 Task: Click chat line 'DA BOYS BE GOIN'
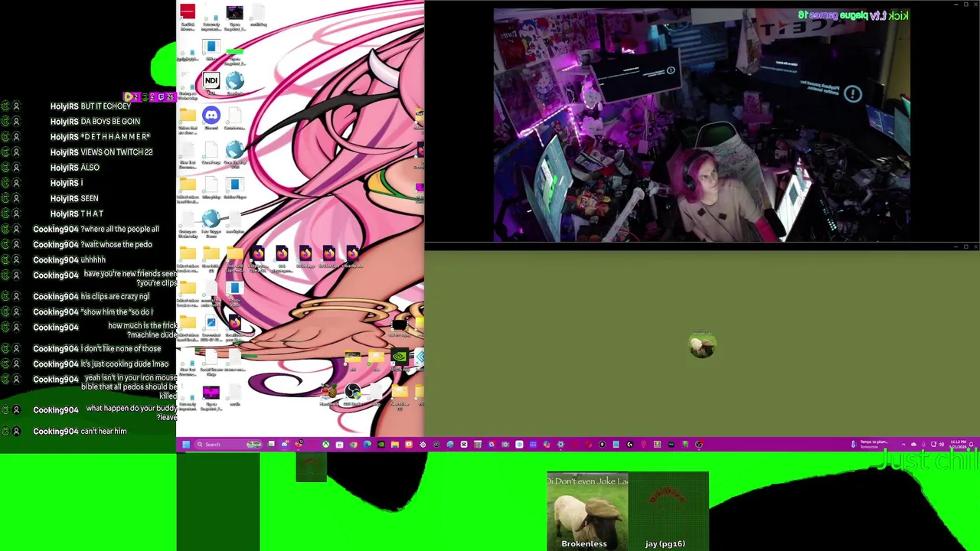tap(110, 122)
